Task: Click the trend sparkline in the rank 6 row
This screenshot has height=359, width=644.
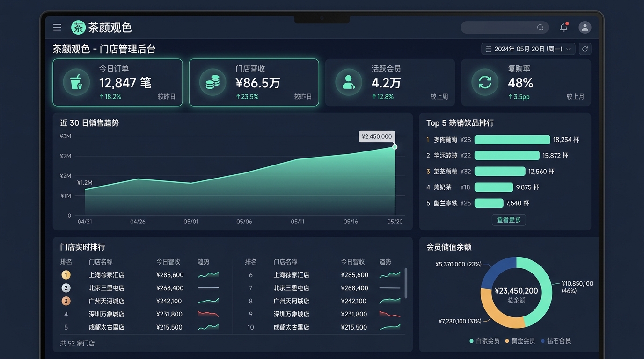Action: [x=390, y=275]
